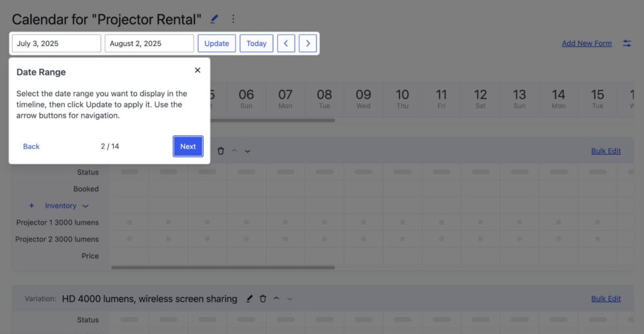The height and width of the screenshot is (334, 644).
Task: Click the start date field July 3, 2025
Action: (57, 43)
